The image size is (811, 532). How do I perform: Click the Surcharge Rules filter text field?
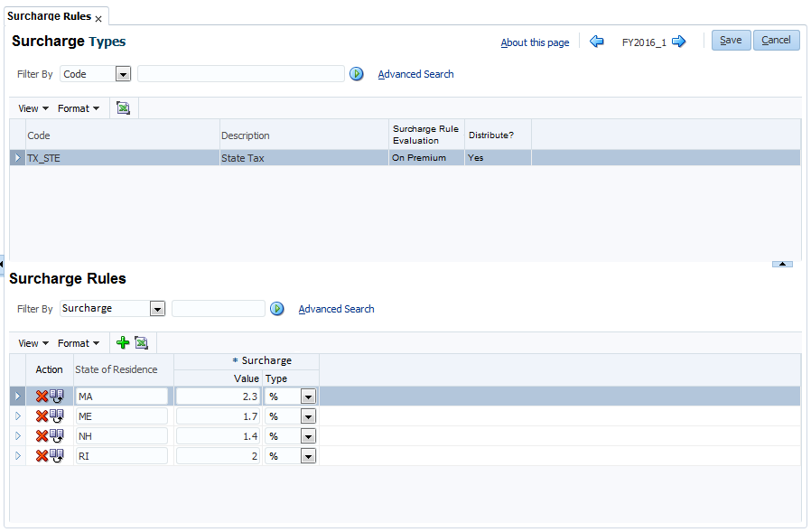click(219, 308)
